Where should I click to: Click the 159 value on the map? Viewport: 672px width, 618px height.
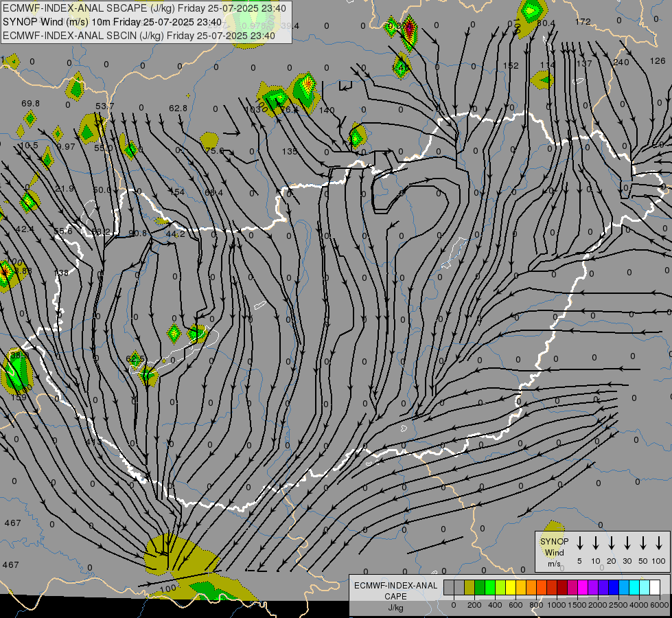click(x=19, y=398)
